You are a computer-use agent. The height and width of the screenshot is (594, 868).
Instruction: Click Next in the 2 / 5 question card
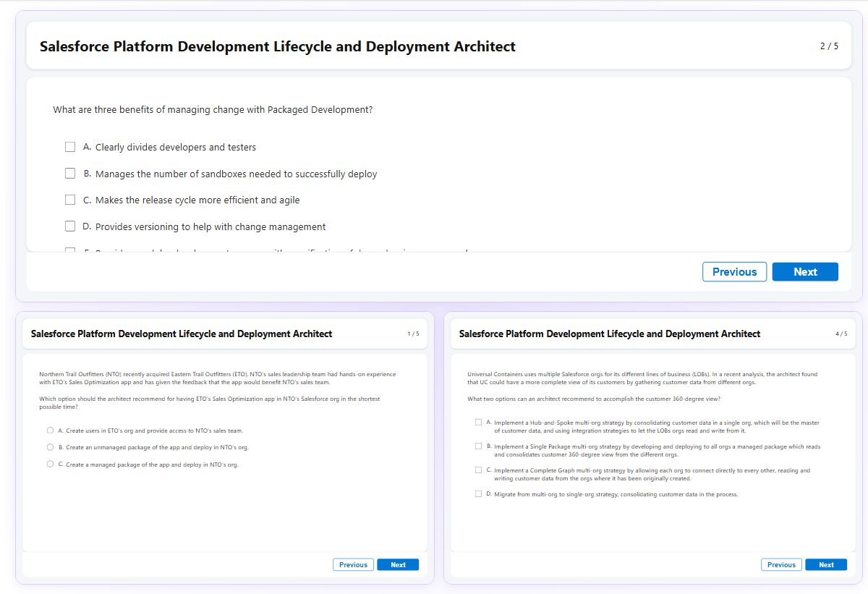click(x=805, y=272)
